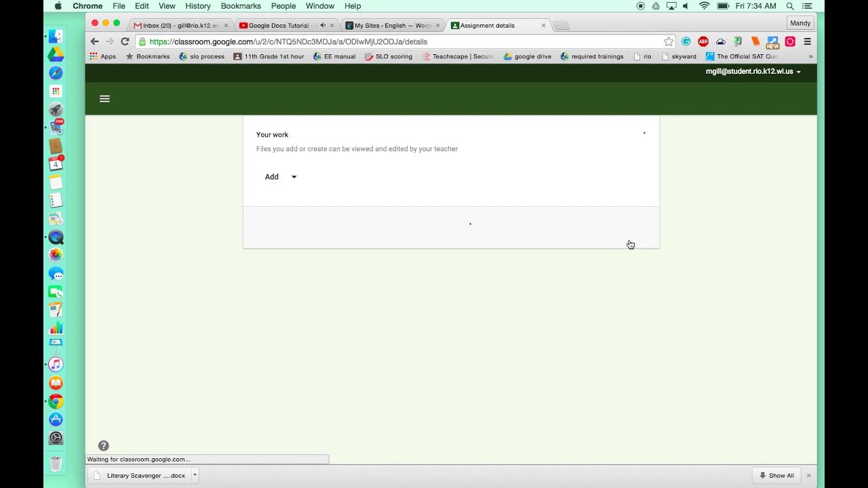Open the App Store from the dock
868x488 pixels.
(56, 420)
